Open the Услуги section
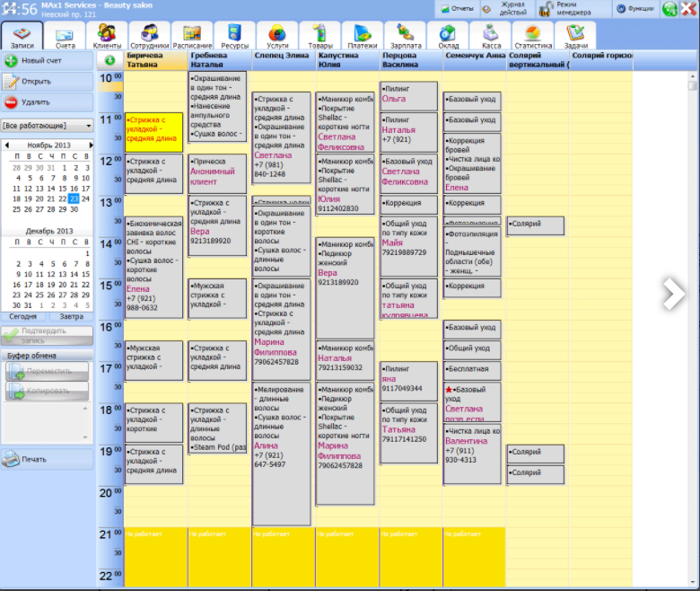This screenshot has height=591, width=700. [x=277, y=35]
